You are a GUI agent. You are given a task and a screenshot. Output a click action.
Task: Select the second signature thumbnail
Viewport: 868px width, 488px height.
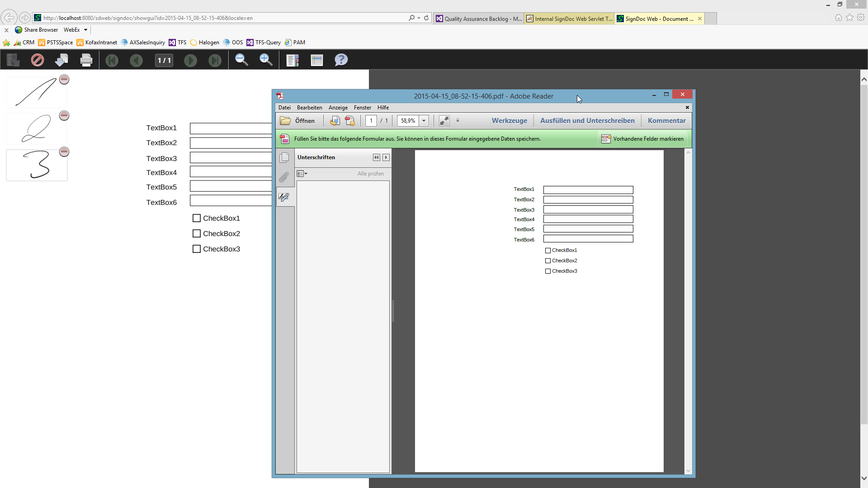pyautogui.click(x=36, y=128)
